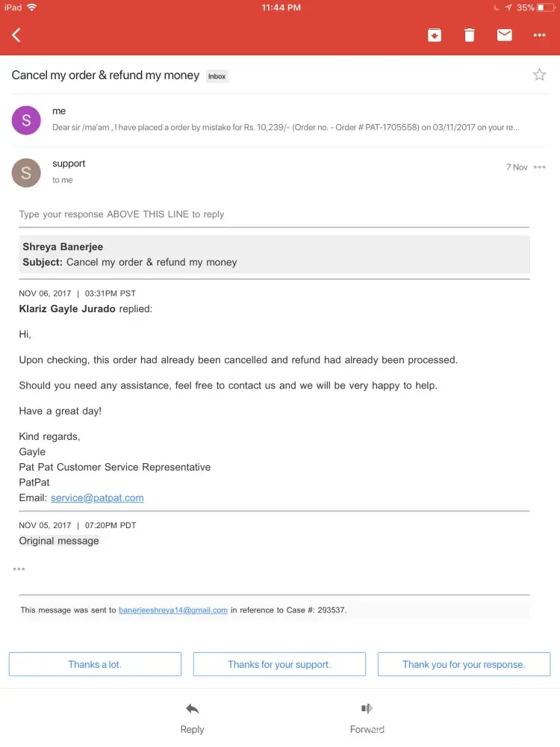Open the service@patpat.com email link
This screenshot has height=747, width=560.
[x=97, y=498]
